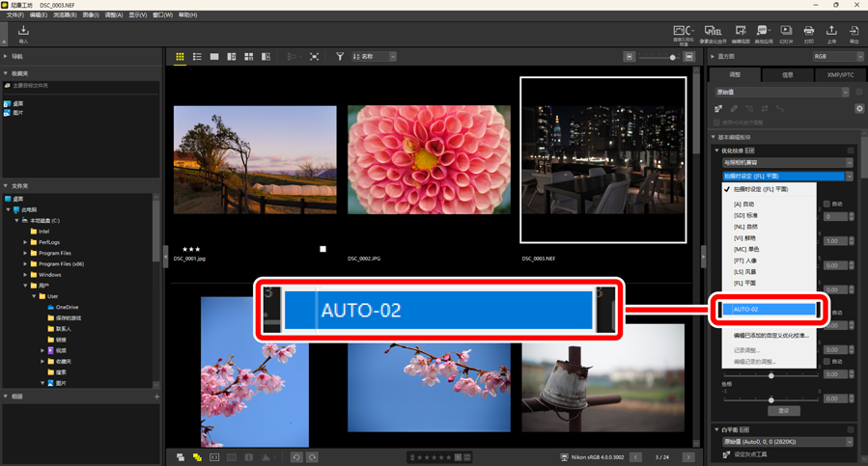The image size is (868, 466).
Task: Click the Upload (上传) toolbar icon
Action: pos(832,34)
